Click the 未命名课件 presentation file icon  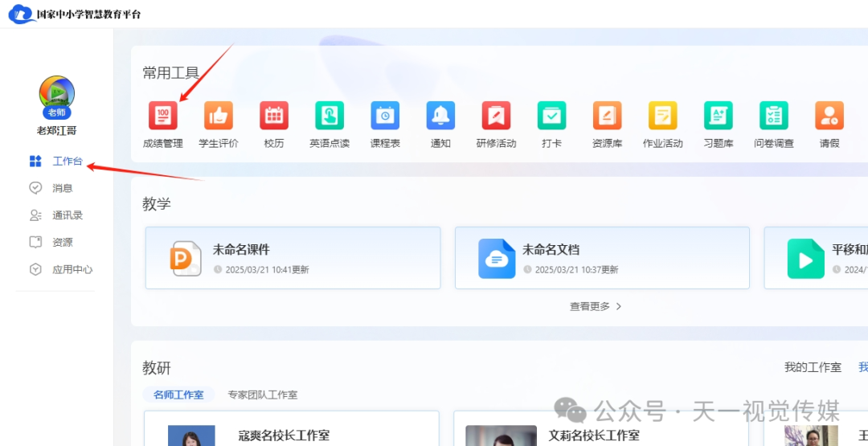tap(186, 259)
